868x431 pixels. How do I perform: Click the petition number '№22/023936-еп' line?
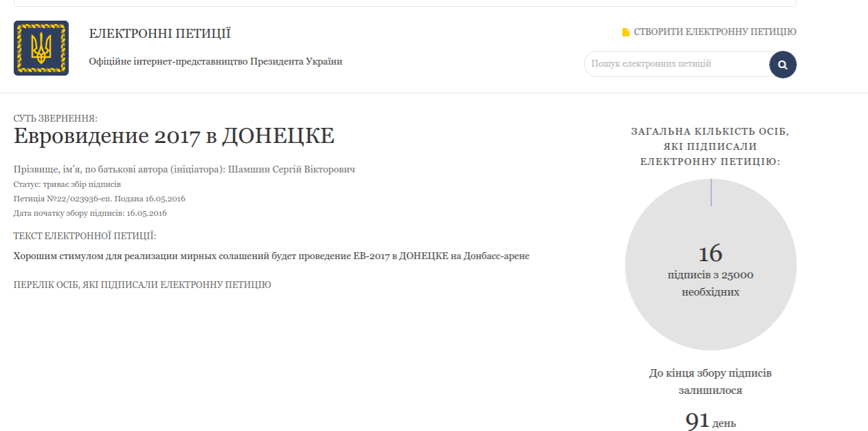(x=100, y=199)
